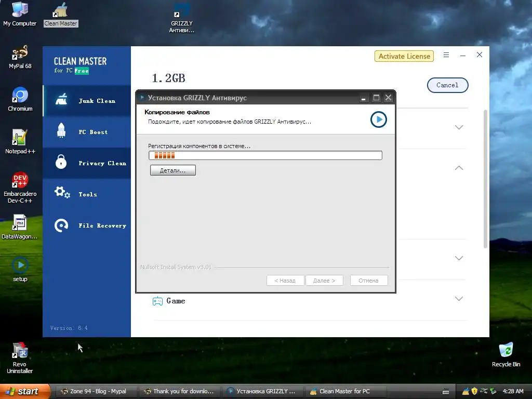Image resolution: width=532 pixels, height=399 pixels.
Task: Click the Game controller icon in Clean Master
Action: (x=157, y=301)
